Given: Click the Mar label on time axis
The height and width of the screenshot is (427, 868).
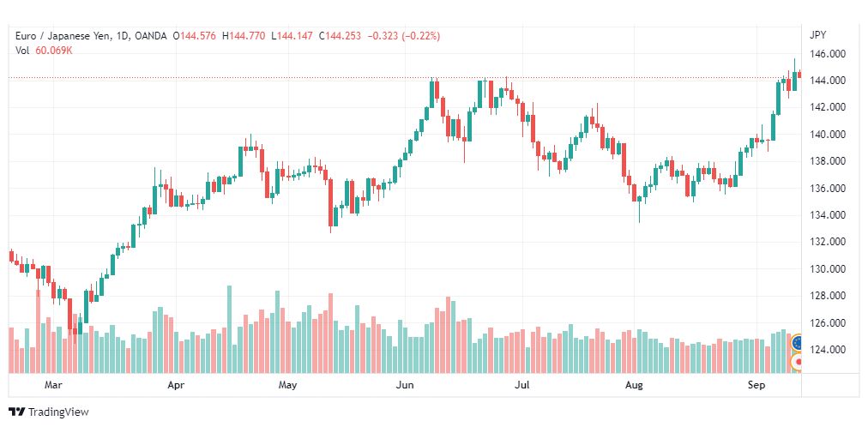Looking at the screenshot, I should pyautogui.click(x=53, y=385).
